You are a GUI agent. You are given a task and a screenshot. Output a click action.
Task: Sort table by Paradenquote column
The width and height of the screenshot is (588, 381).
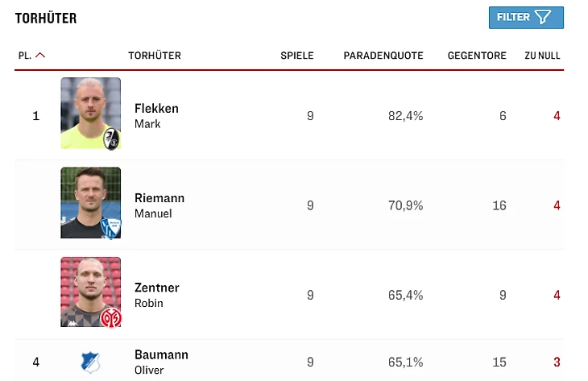383,56
